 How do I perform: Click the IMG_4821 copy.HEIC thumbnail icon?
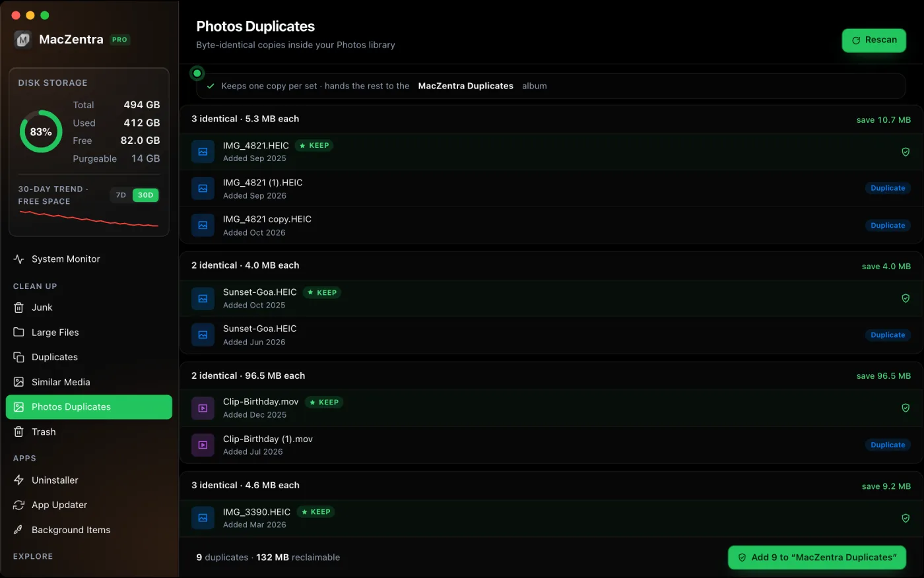pos(203,226)
